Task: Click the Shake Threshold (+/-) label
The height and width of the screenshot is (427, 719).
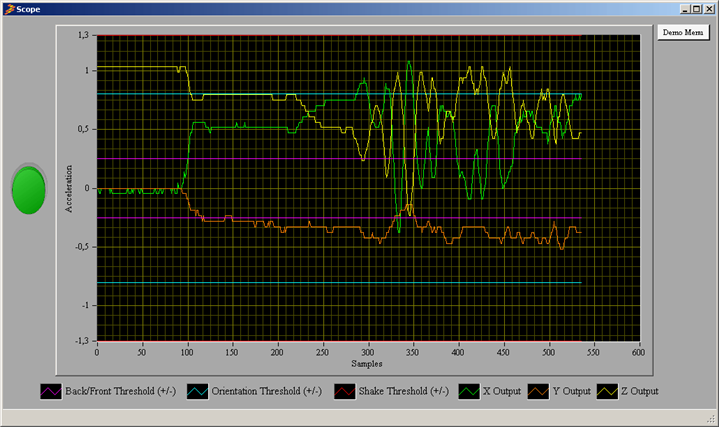Action: click(x=404, y=391)
